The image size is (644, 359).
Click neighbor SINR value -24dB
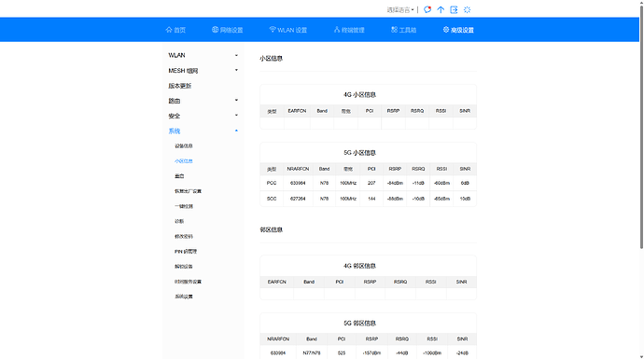[462, 352]
